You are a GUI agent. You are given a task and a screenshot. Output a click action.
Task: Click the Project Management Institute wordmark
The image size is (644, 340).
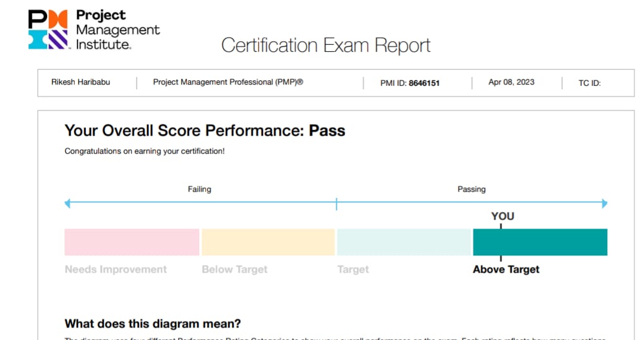point(118,30)
